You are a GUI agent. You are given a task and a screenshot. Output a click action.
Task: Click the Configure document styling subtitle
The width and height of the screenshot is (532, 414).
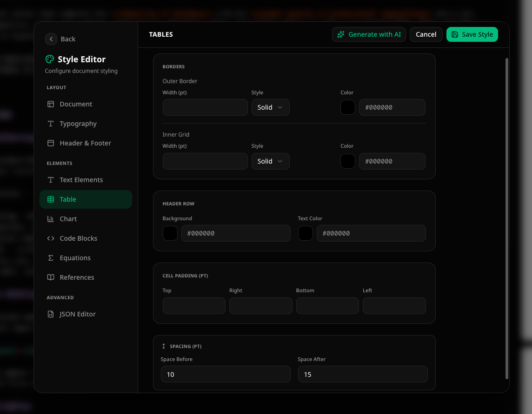pos(81,71)
